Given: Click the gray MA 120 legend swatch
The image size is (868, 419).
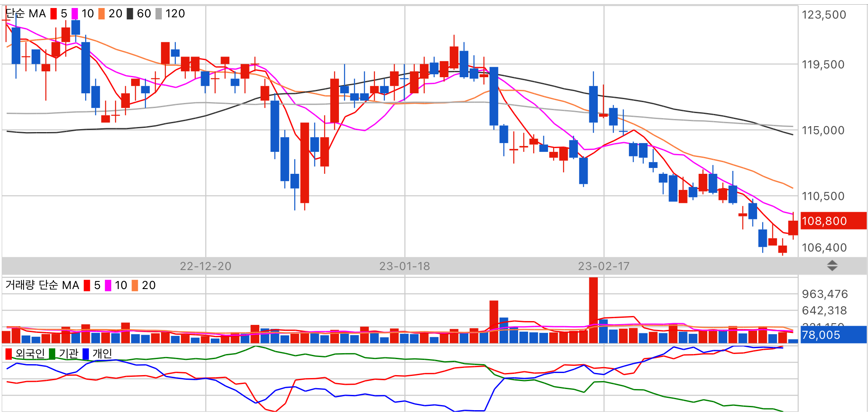Looking at the screenshot, I should (159, 14).
